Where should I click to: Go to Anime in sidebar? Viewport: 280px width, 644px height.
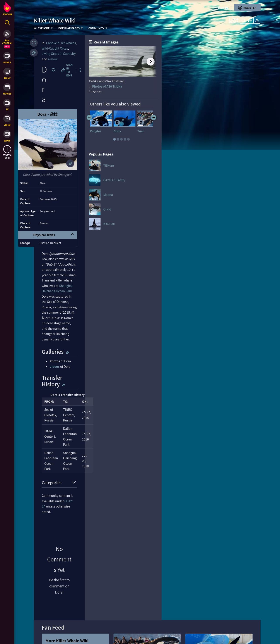(x=7, y=74)
